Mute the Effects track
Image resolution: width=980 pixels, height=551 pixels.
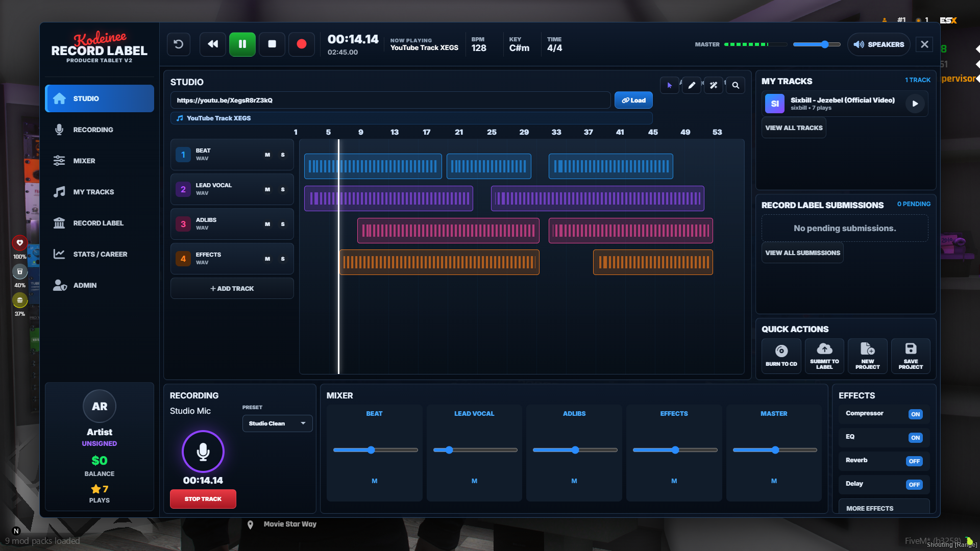(x=267, y=259)
